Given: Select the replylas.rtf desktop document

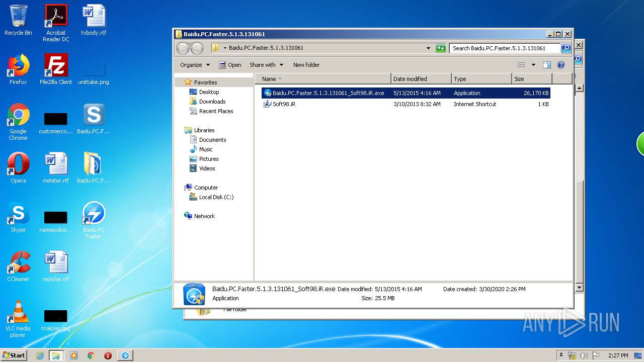Looking at the screenshot, I should point(56,266).
